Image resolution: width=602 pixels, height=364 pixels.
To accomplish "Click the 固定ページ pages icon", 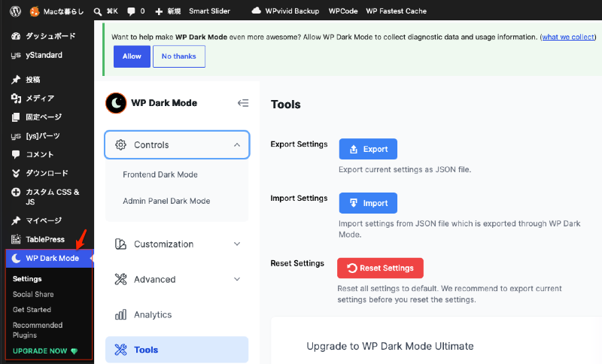I will point(16,117).
